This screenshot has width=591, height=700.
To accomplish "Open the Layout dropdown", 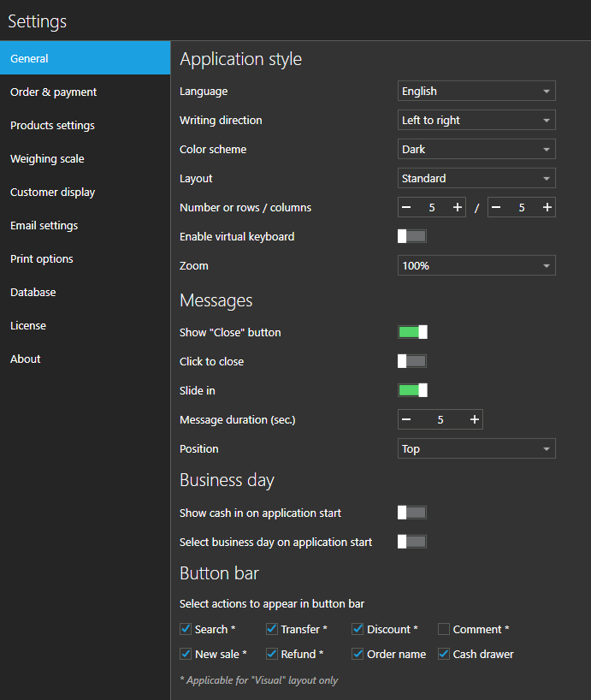I will point(476,178).
